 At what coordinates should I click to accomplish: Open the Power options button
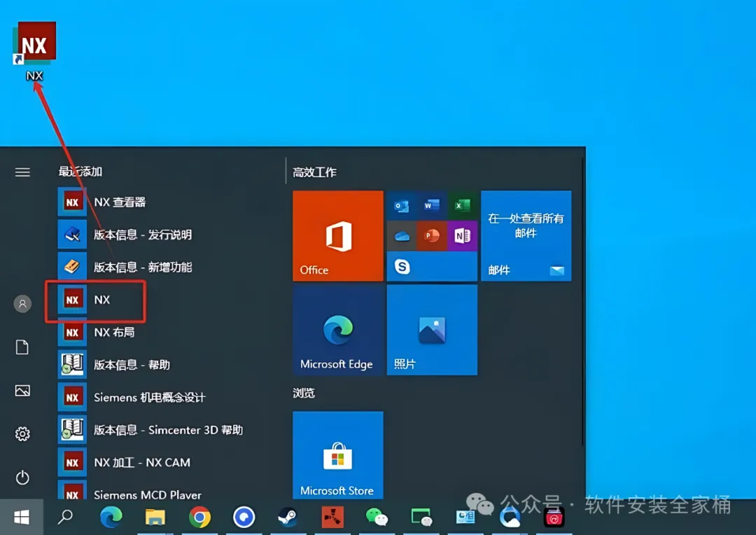pos(22,477)
